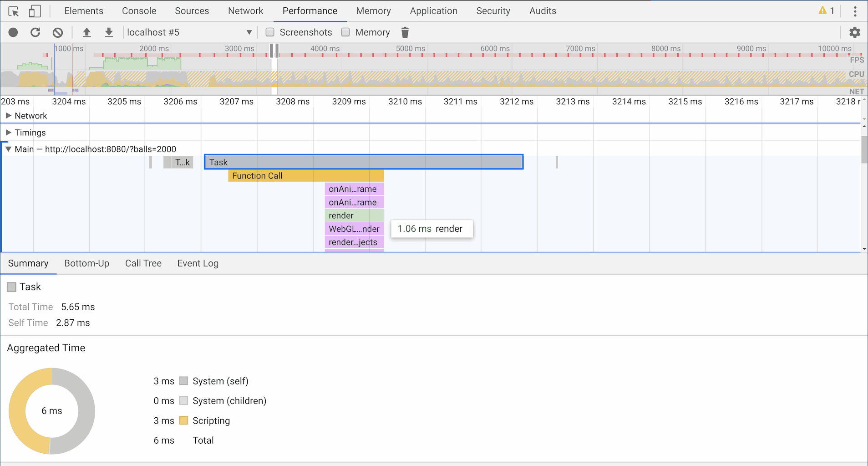Expand the Timings track
This screenshot has height=466, width=868.
(x=8, y=133)
